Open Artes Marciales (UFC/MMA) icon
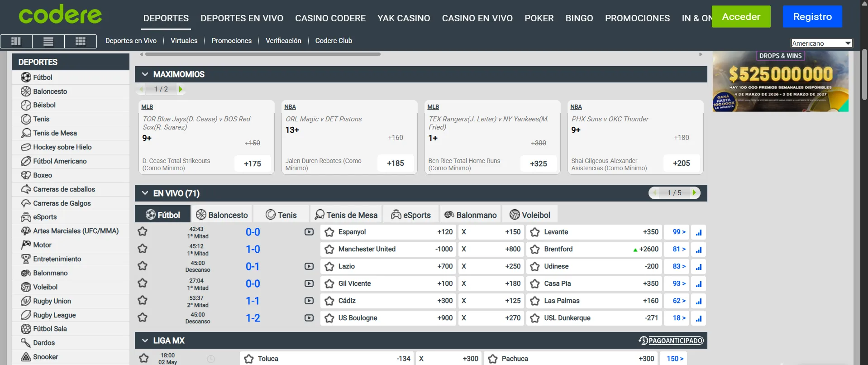The height and width of the screenshot is (365, 868). tap(26, 231)
